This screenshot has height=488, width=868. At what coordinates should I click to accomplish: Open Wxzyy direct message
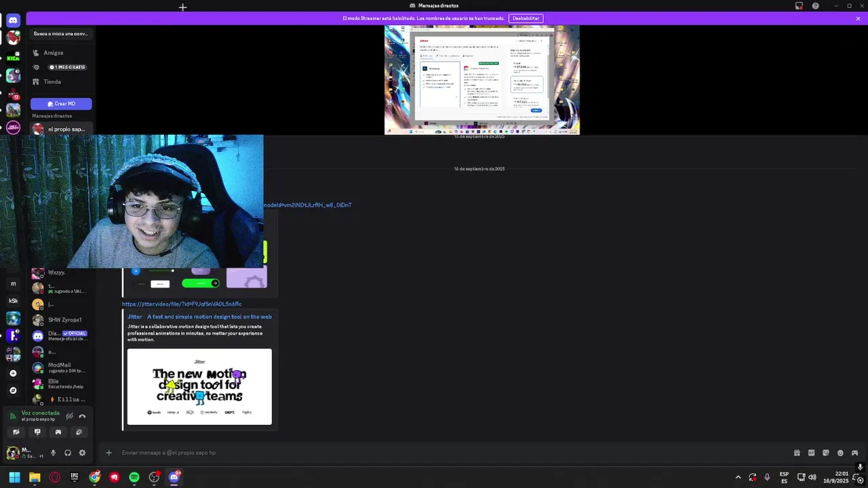click(x=61, y=272)
